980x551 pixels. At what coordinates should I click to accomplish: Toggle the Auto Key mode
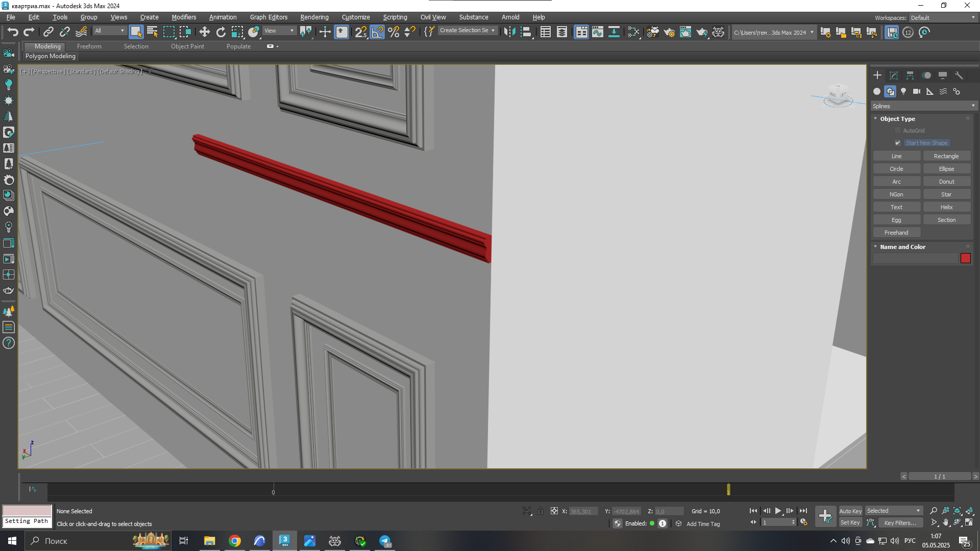click(x=850, y=511)
